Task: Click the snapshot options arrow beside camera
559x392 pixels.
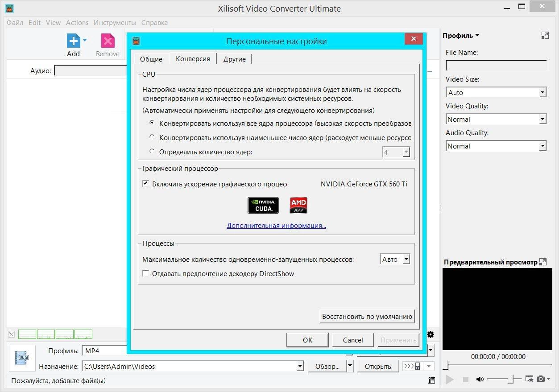Action: (548, 379)
